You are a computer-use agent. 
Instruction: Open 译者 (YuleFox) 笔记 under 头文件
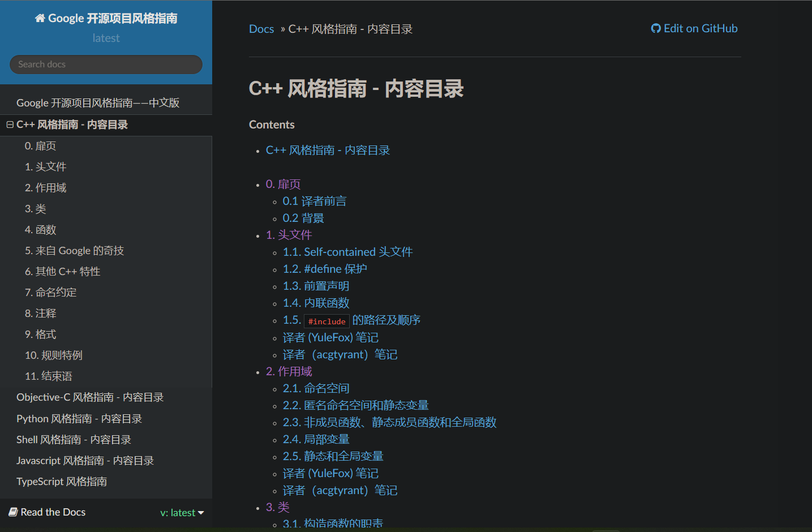(x=330, y=338)
